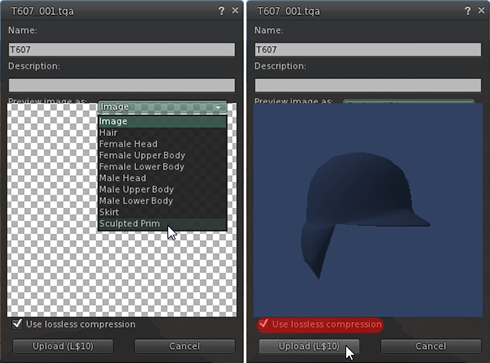The height and width of the screenshot is (363, 490).
Task: Pick Male Lower Body preview option
Action: [162, 201]
